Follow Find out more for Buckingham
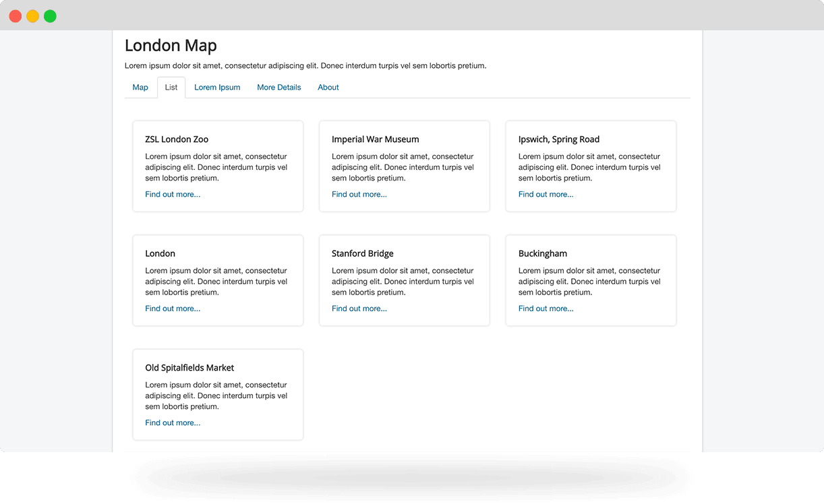This screenshot has width=824, height=504. [x=546, y=309]
